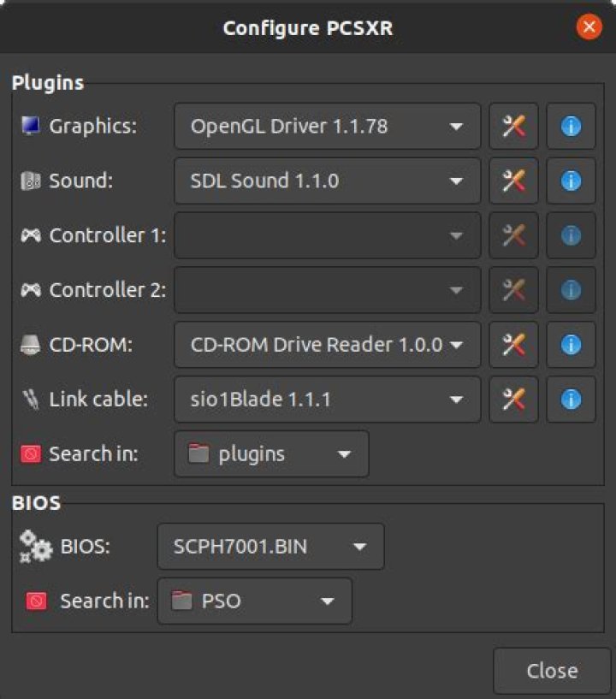The image size is (616, 699).
Task: Click Controller 1 info icon
Action: [x=571, y=235]
